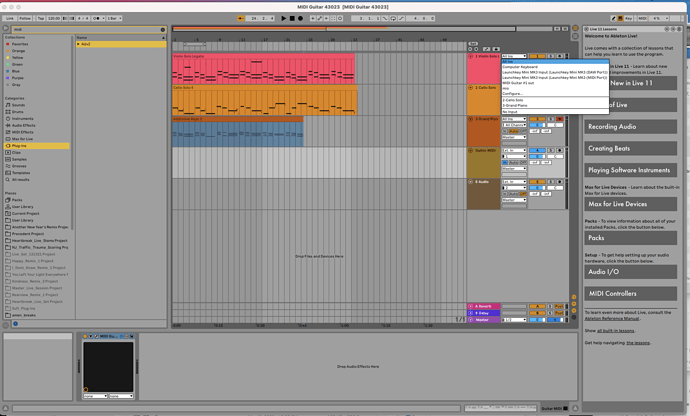This screenshot has height=416, width=690.
Task: Click the Session Record circle icon
Action: pyautogui.click(x=340, y=18)
